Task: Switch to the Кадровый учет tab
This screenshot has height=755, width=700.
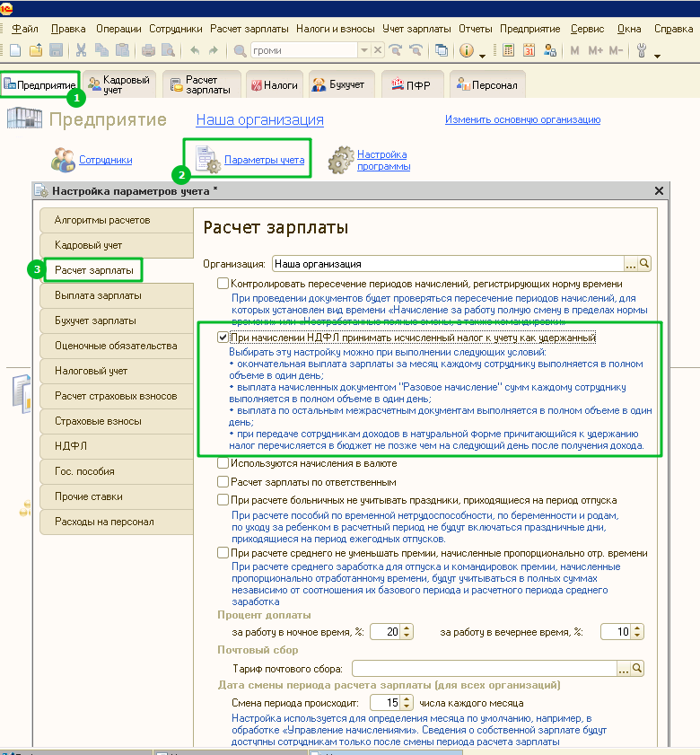Action: (119, 84)
